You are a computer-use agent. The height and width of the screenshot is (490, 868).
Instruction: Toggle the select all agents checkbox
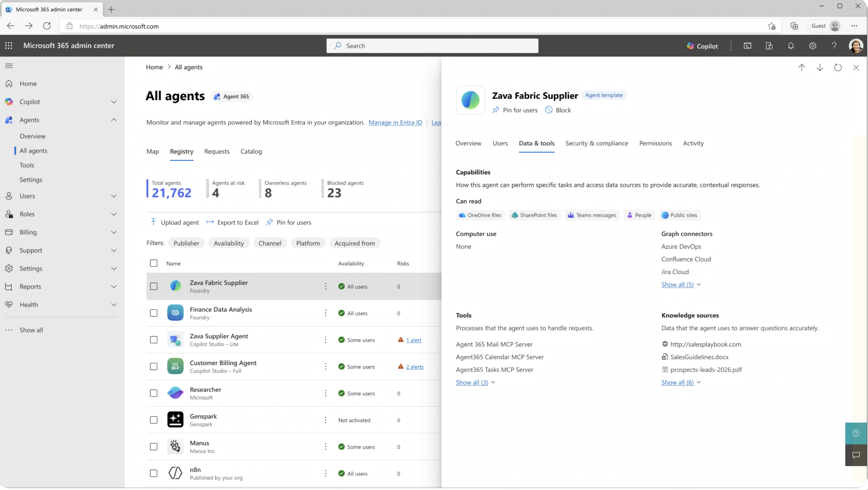pyautogui.click(x=154, y=263)
